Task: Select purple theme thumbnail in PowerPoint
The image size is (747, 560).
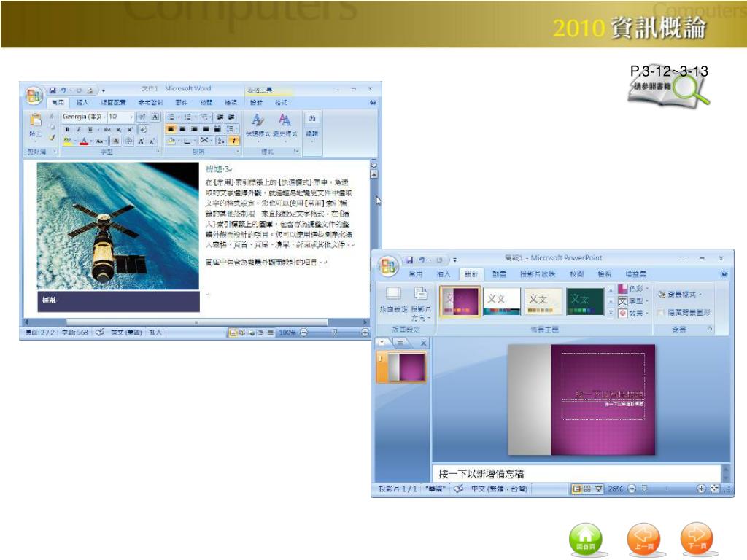Action: pos(460,301)
